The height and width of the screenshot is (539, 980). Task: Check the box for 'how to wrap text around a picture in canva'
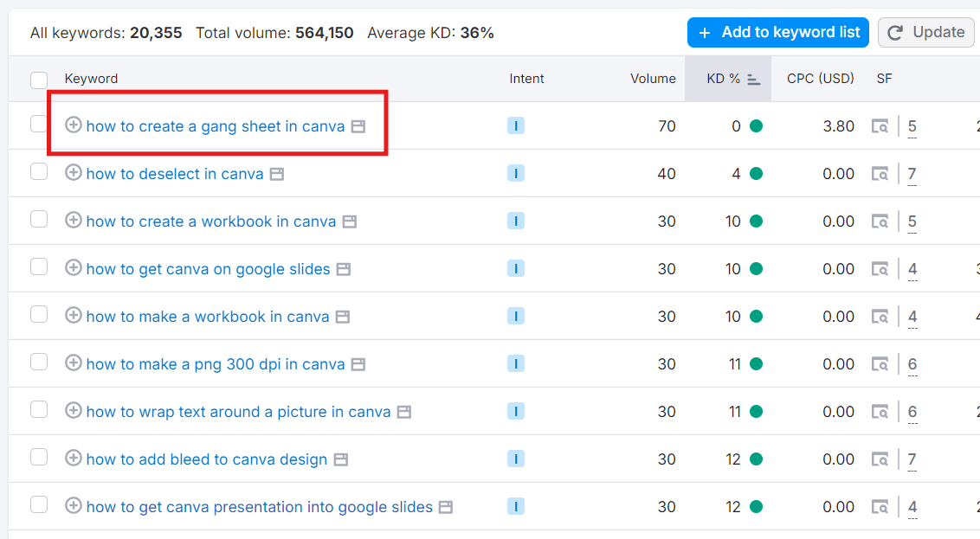[39, 409]
